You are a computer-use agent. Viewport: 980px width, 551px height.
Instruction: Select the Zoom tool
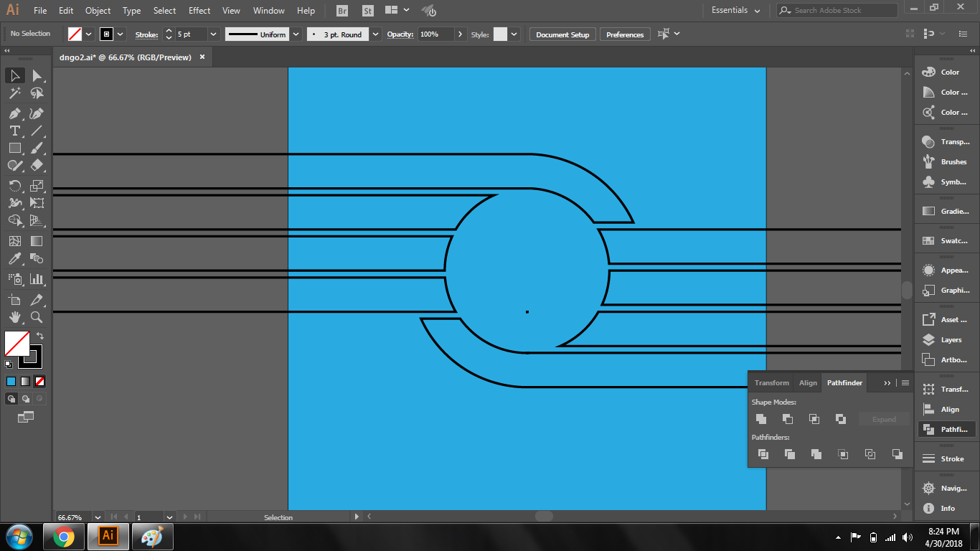point(37,316)
